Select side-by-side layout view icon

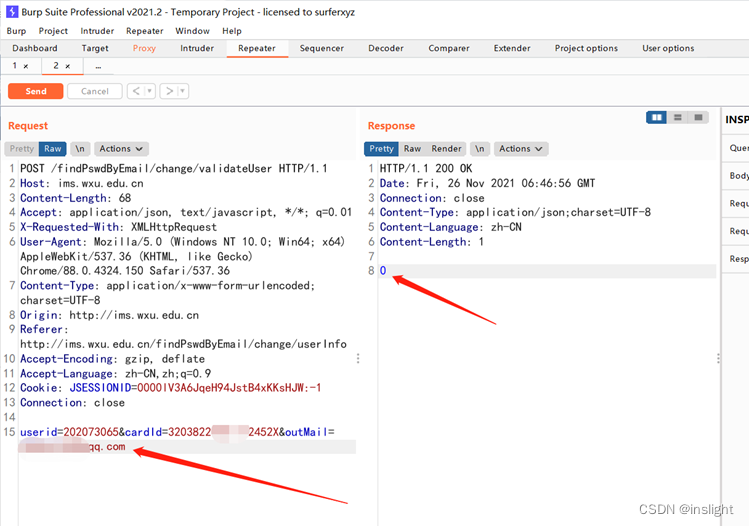tap(656, 118)
